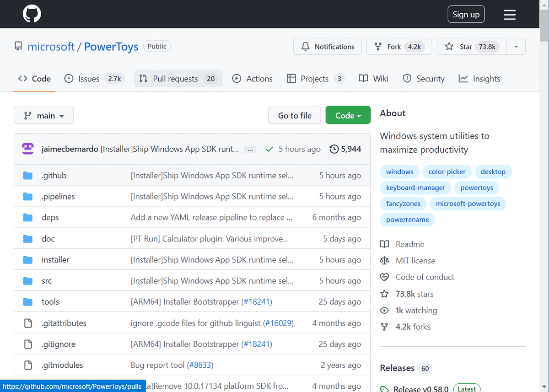Open the Star list dropdown arrow

(516, 47)
